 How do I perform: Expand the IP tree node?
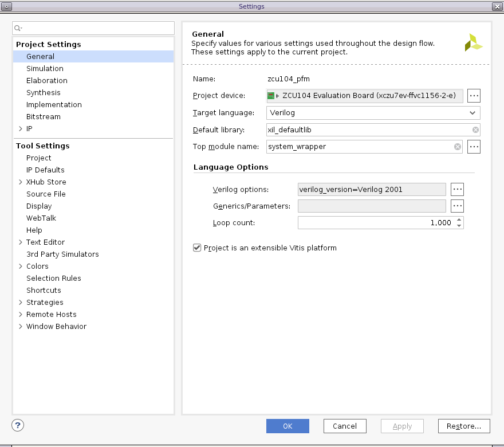coord(21,129)
